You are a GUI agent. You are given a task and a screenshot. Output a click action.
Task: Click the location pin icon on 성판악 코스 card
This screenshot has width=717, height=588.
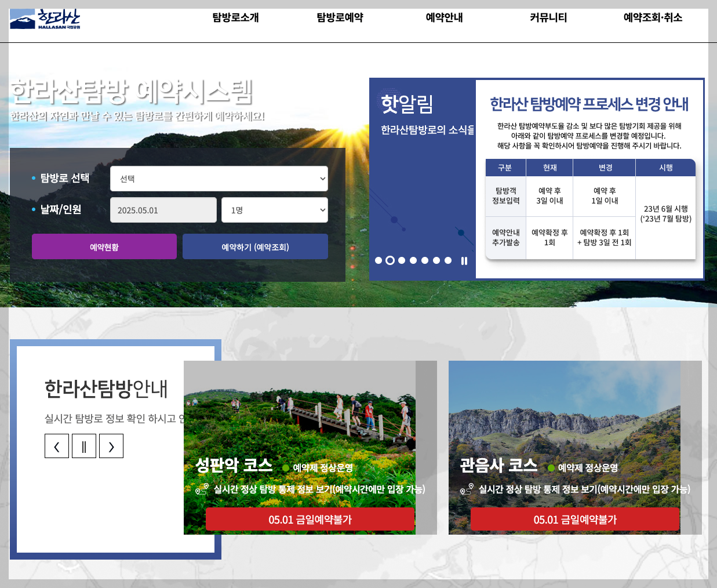pyautogui.click(x=203, y=489)
